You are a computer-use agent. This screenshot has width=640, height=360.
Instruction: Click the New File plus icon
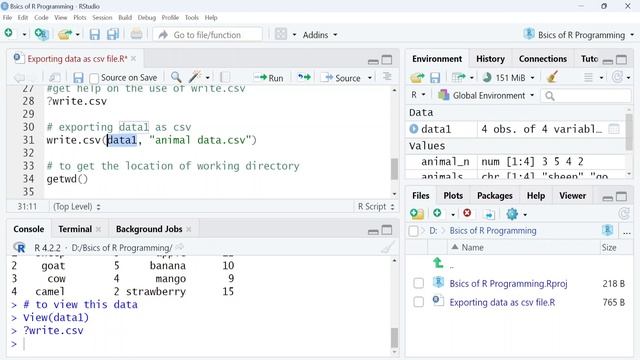9,33
